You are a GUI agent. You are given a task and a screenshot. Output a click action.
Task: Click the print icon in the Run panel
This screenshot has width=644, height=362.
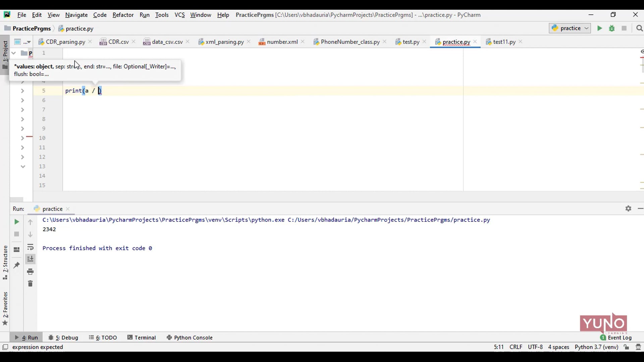click(x=30, y=271)
